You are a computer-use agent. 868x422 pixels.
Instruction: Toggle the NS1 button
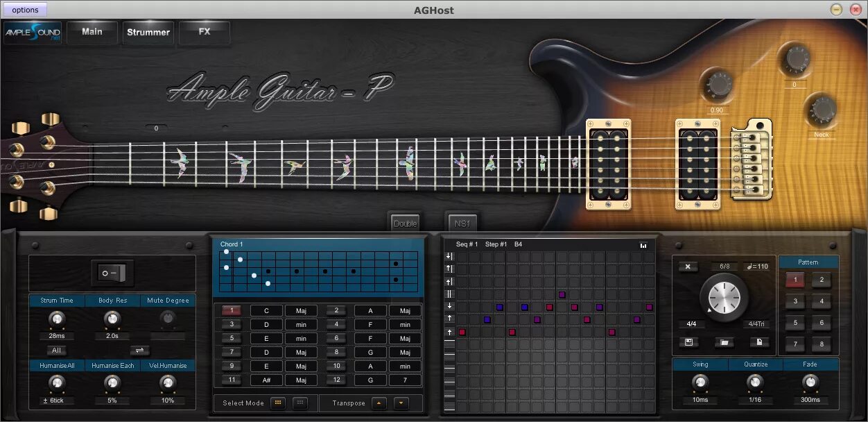(462, 223)
